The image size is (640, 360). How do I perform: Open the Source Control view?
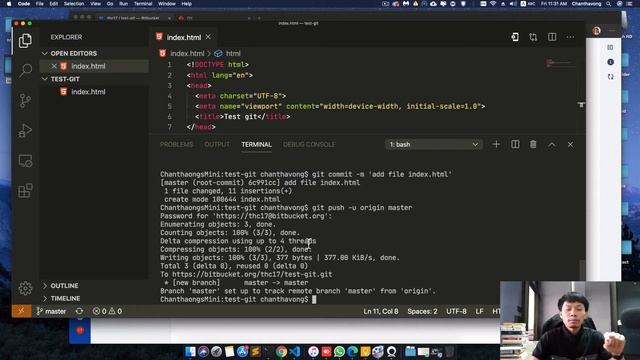25,100
